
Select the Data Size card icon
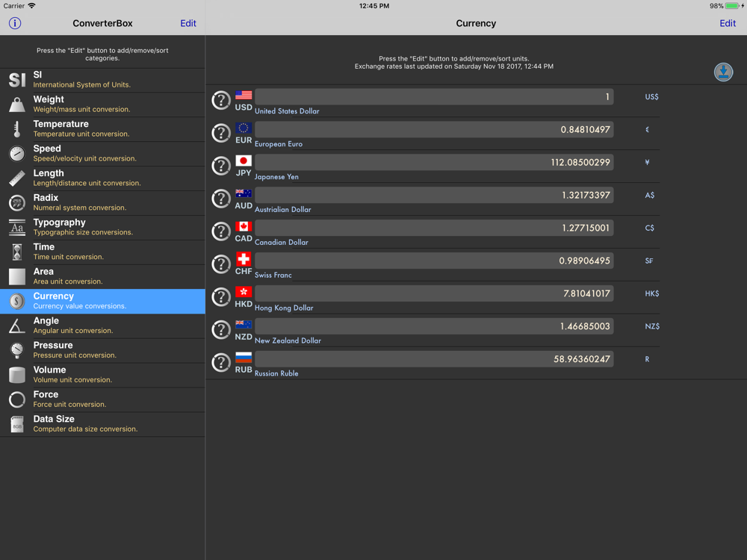coord(17,424)
